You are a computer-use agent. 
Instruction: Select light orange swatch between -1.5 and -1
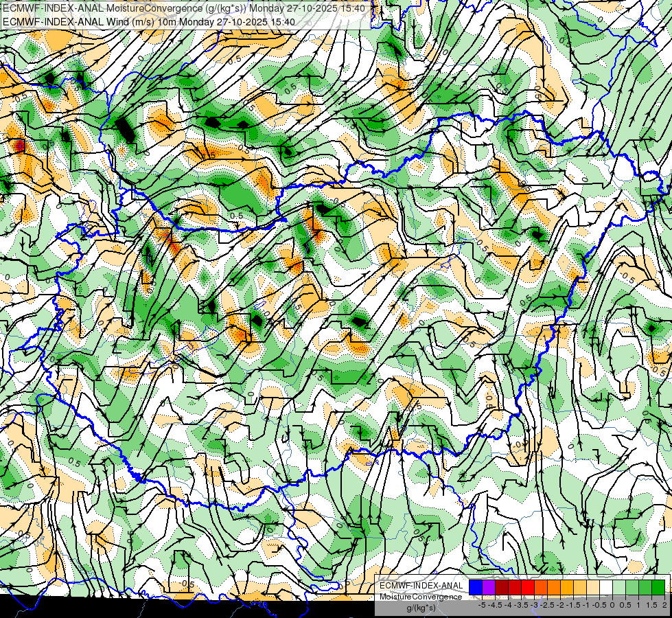[x=580, y=588]
